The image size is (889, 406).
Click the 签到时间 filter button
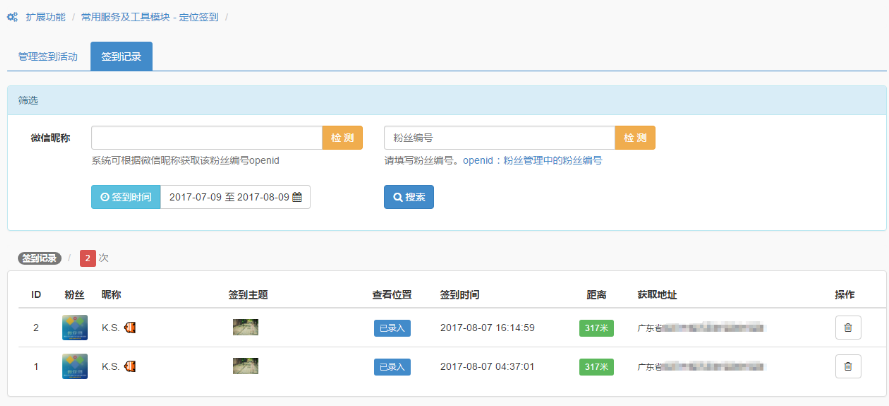point(125,197)
